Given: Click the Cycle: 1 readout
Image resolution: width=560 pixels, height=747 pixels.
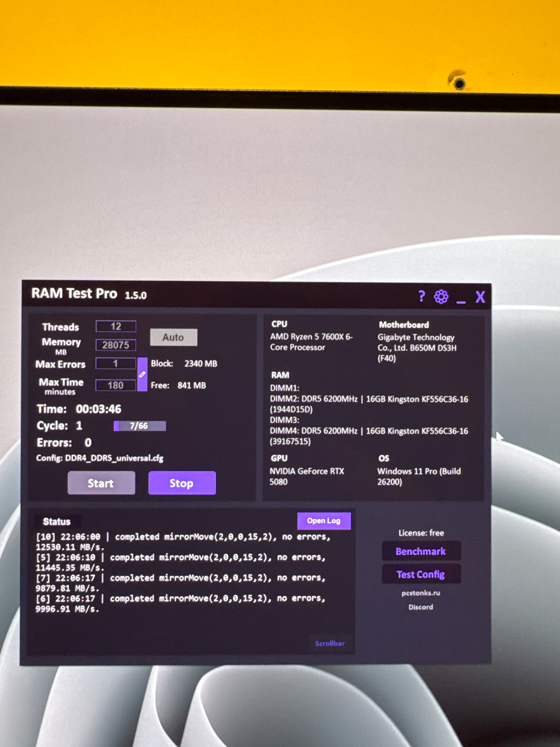Looking at the screenshot, I should point(60,426).
